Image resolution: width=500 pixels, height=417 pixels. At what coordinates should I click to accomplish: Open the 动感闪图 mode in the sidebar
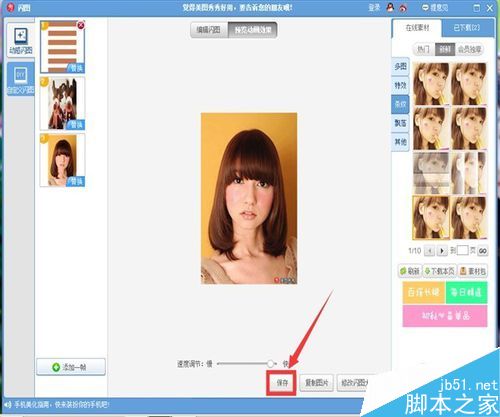click(20, 41)
